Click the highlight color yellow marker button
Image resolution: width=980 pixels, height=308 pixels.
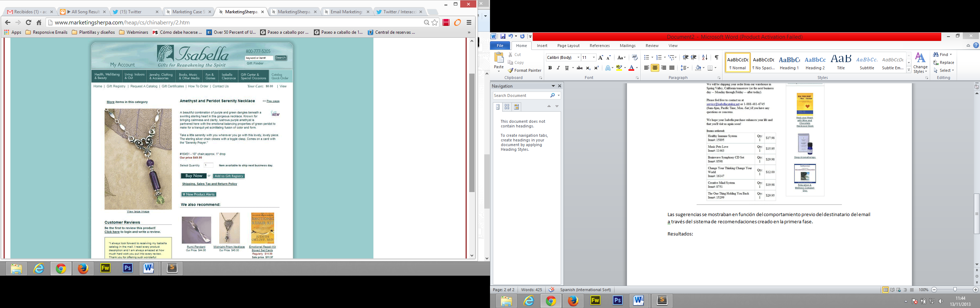(x=619, y=68)
